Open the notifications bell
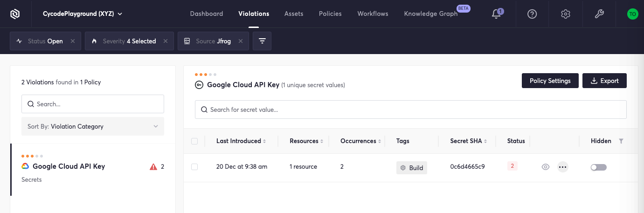Screen dimensions: 644x213 [497, 14]
